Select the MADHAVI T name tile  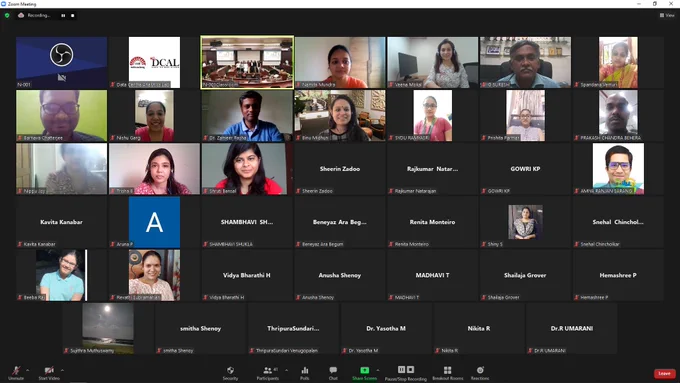(433, 275)
